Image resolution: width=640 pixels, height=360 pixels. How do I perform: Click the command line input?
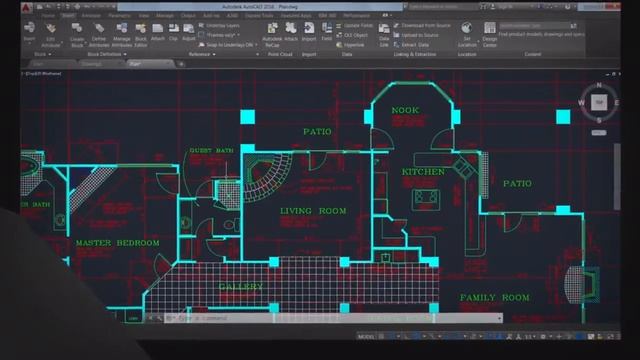pyautogui.click(x=333, y=318)
